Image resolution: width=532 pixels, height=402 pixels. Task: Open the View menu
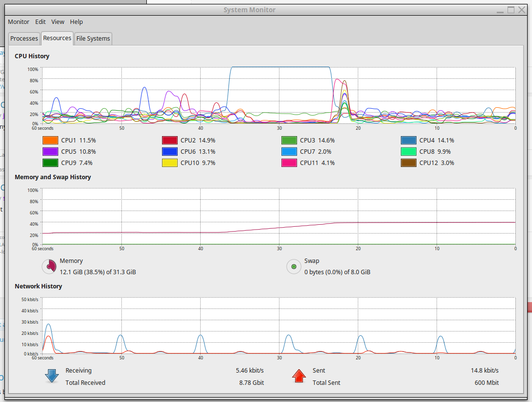[x=58, y=22]
